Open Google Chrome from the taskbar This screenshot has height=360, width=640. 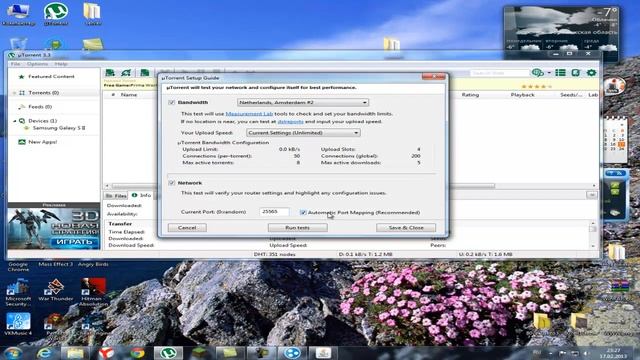point(138,353)
